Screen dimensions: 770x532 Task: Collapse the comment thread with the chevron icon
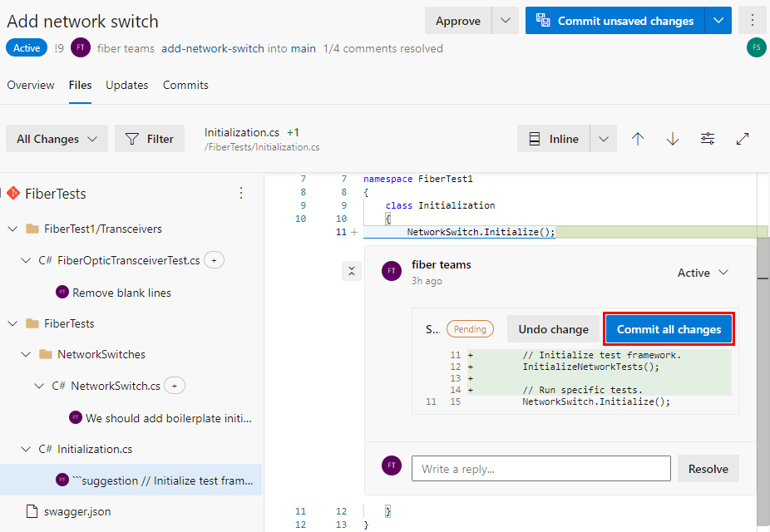[351, 270]
